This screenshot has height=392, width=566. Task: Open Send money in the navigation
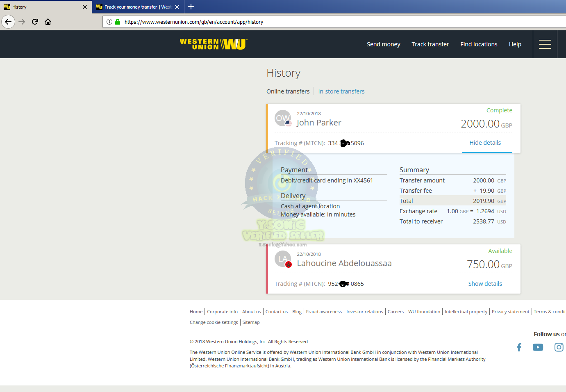coord(383,44)
